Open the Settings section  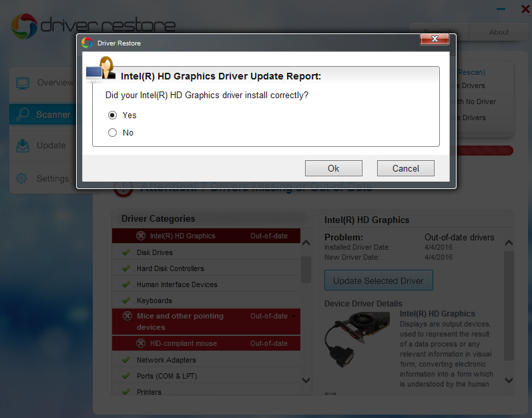pyautogui.click(x=43, y=178)
